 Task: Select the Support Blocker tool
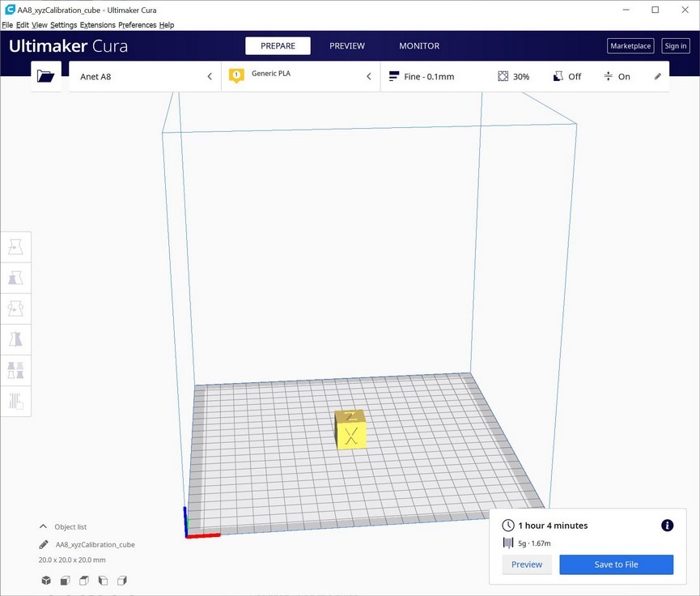coord(15,401)
